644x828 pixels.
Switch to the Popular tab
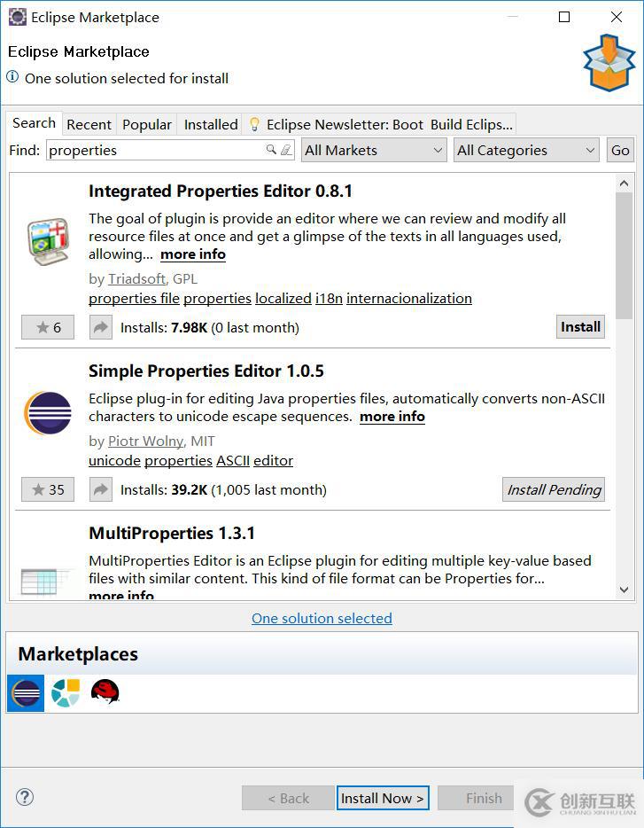pos(147,125)
